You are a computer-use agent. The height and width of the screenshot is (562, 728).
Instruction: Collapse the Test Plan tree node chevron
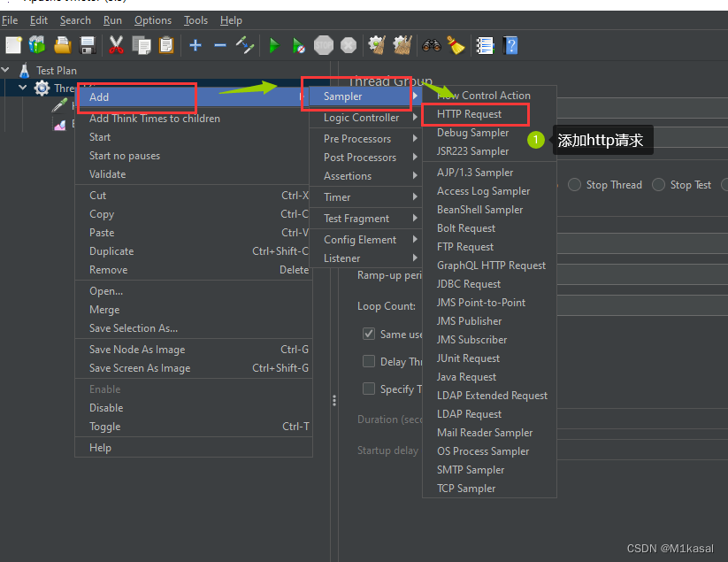[5, 70]
